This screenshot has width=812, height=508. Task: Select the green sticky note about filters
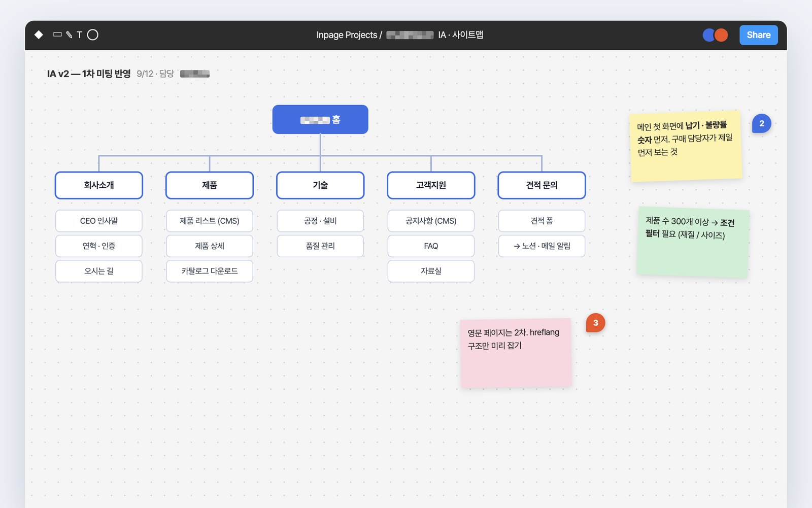pyautogui.click(x=693, y=242)
